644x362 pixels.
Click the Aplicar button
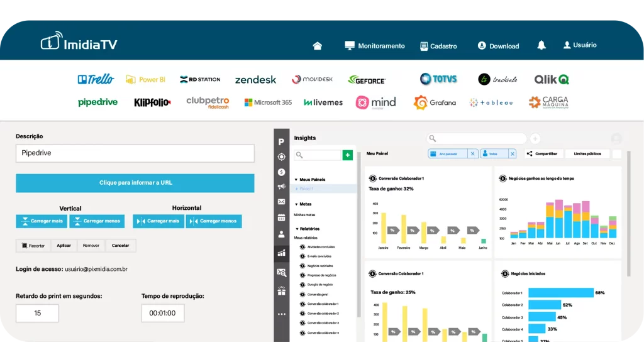click(64, 246)
